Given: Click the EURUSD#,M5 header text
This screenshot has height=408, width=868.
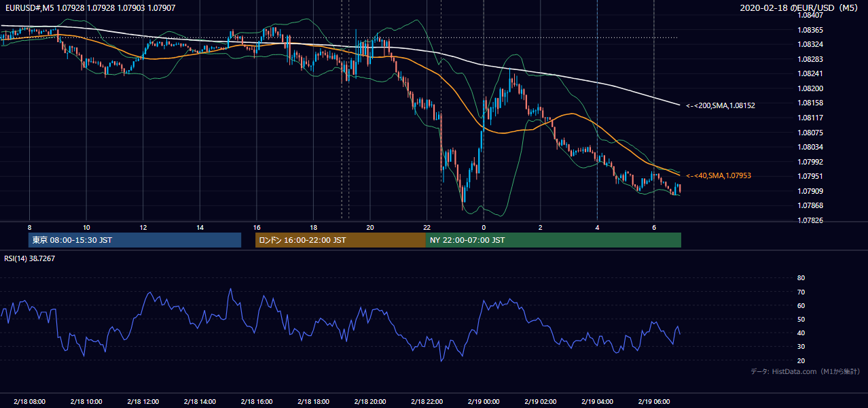Looking at the screenshot, I should point(29,7).
